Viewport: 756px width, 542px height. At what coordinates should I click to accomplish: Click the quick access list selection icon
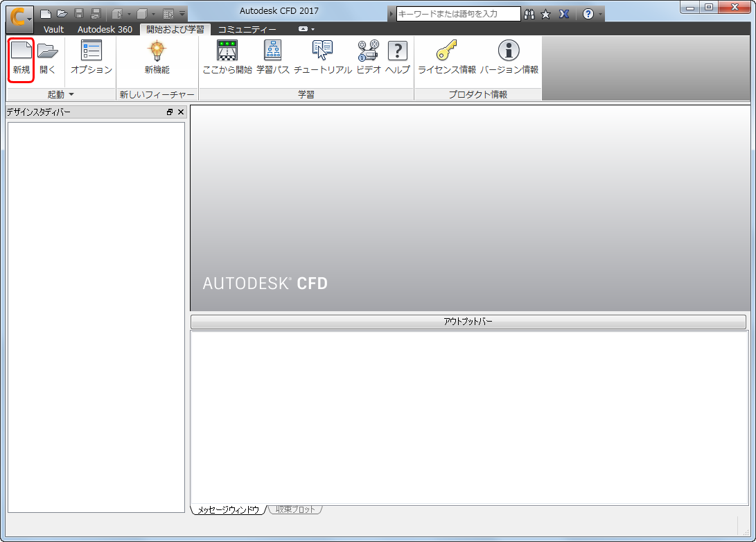[x=168, y=14]
